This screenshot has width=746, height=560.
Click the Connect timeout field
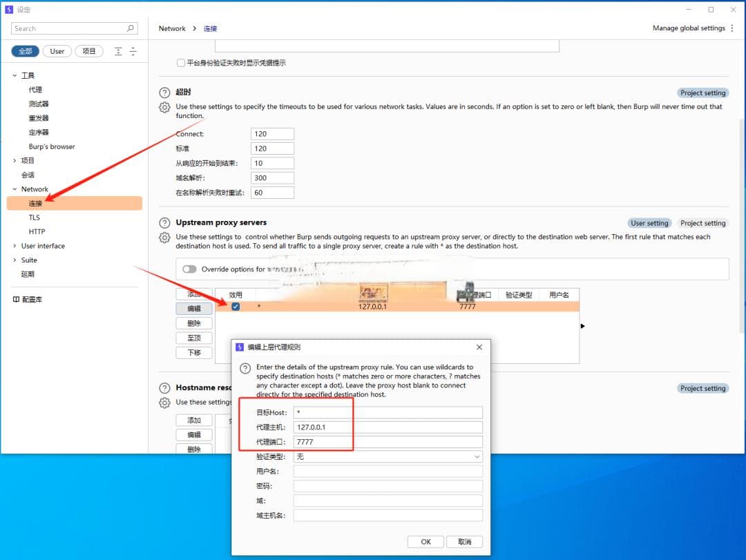coord(273,134)
